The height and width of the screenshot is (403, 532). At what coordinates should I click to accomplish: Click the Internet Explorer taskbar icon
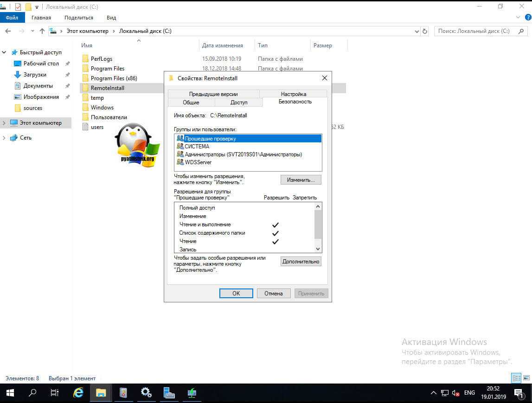[x=78, y=393]
